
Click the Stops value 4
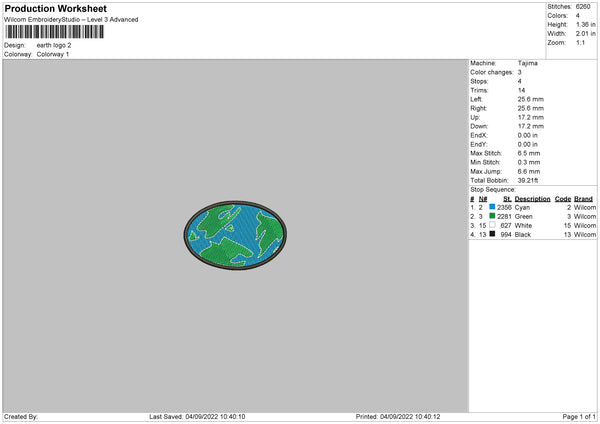tap(520, 81)
